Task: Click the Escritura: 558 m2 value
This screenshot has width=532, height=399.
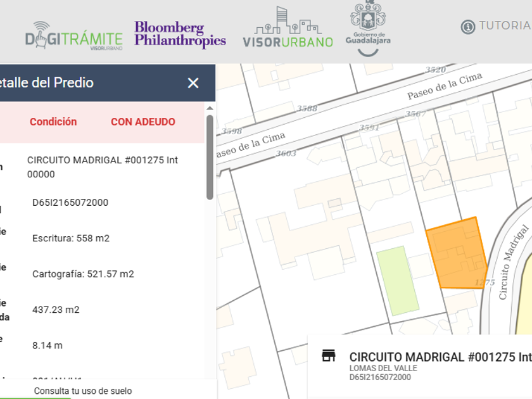Action: click(x=71, y=238)
